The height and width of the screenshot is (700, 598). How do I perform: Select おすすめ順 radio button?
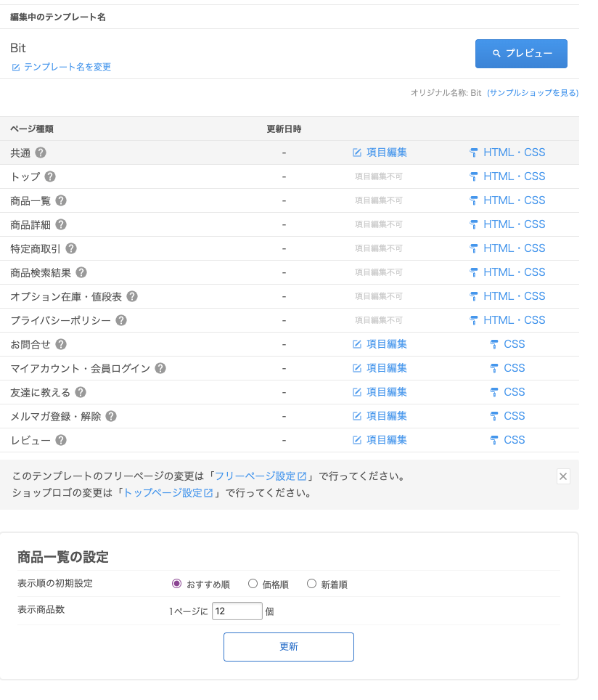177,584
